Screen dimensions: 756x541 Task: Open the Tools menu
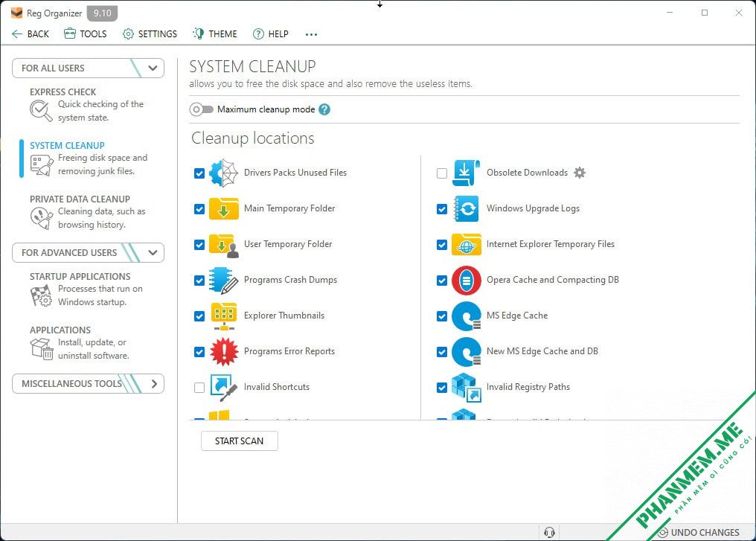click(x=86, y=33)
